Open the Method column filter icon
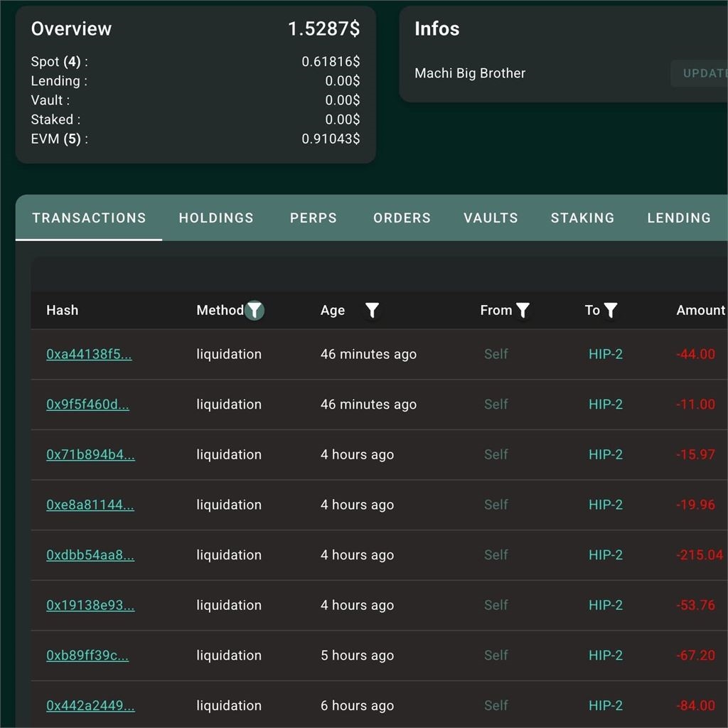728x728 pixels. coord(255,310)
